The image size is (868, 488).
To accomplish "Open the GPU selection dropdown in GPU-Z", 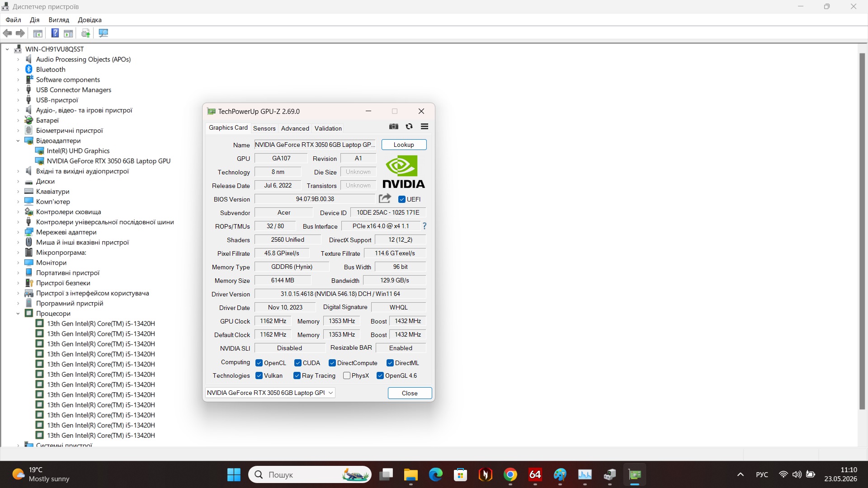I will [x=270, y=393].
